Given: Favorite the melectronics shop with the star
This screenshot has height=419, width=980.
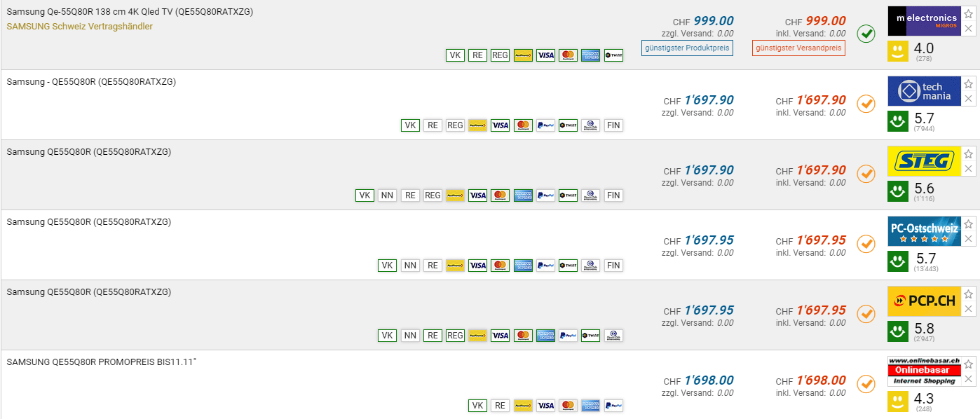Looking at the screenshot, I should pyautogui.click(x=968, y=14).
